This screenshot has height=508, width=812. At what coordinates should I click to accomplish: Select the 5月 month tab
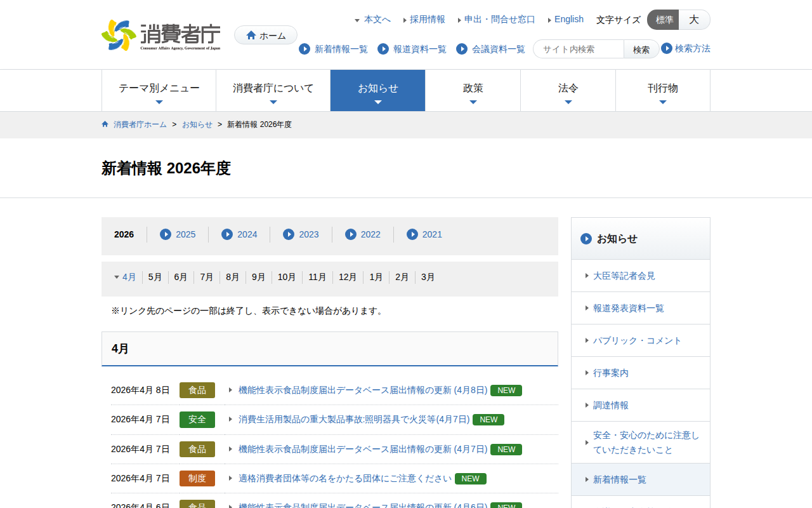(155, 277)
